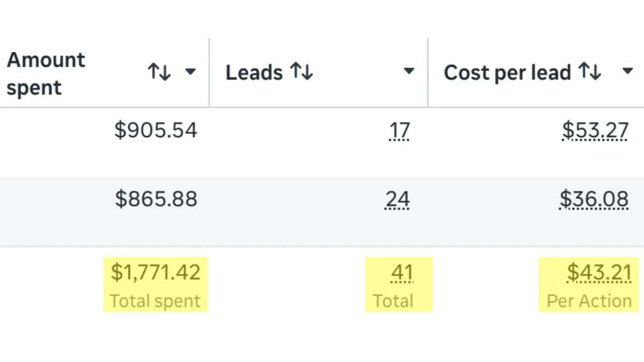Viewport: 644px width, 362px height.
Task: Open the Cost per lead dropdown arrow
Action: tap(627, 71)
